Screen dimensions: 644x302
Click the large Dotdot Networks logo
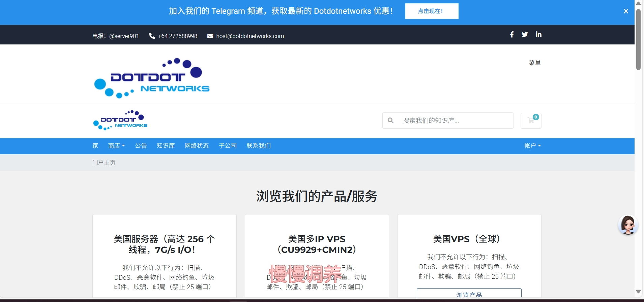152,78
